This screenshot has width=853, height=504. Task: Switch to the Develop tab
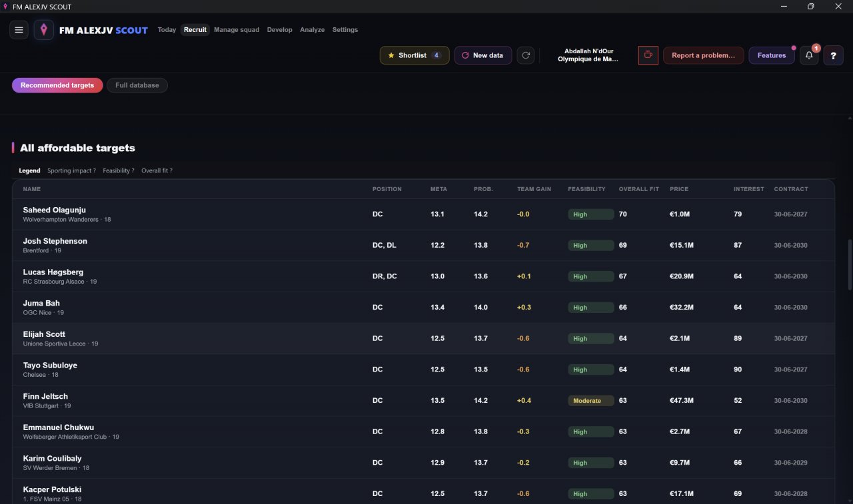280,30
